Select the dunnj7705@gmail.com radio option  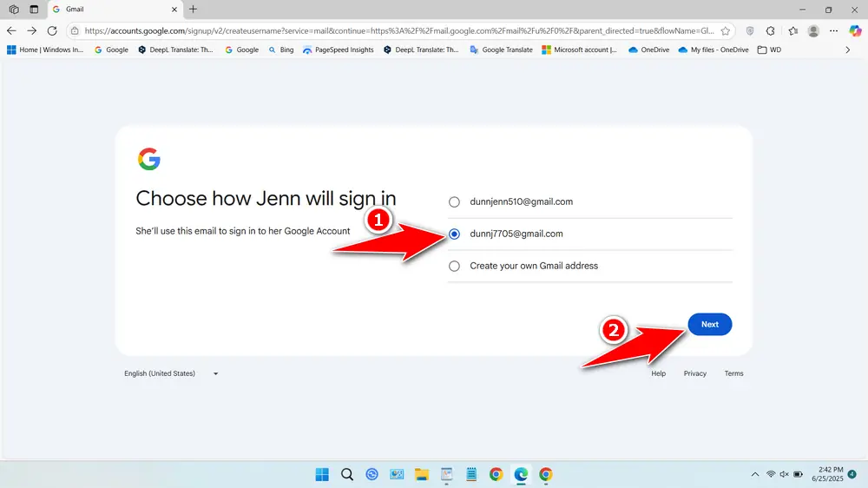pyautogui.click(x=454, y=234)
